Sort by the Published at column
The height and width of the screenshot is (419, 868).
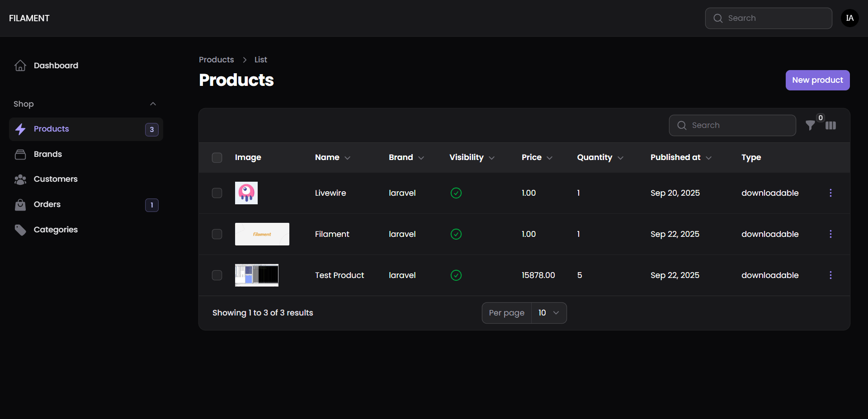click(x=681, y=157)
